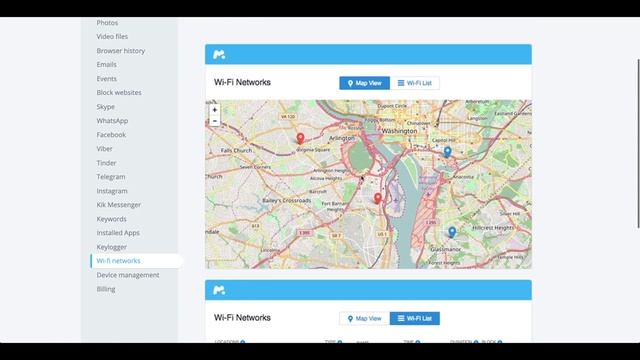Viewport: 640px width, 360px height.
Task: Select the red map pin south of Arlington
Action: (x=378, y=198)
